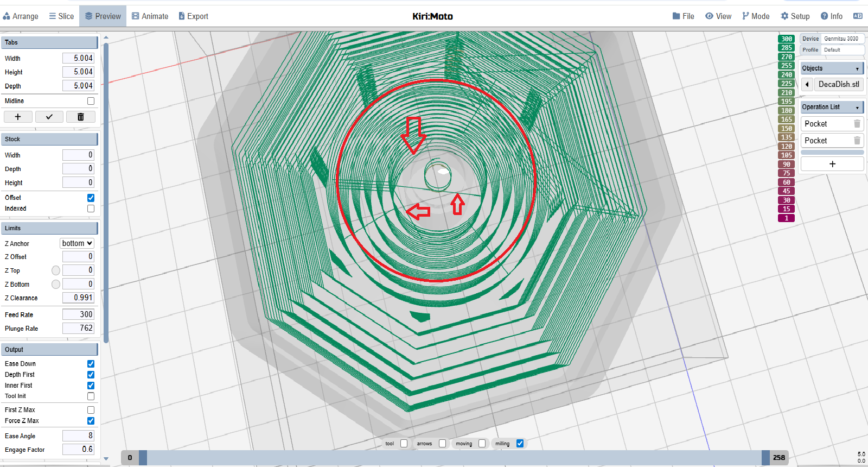Toggle the Depth First checkbox
The width and height of the screenshot is (868, 467).
point(91,375)
